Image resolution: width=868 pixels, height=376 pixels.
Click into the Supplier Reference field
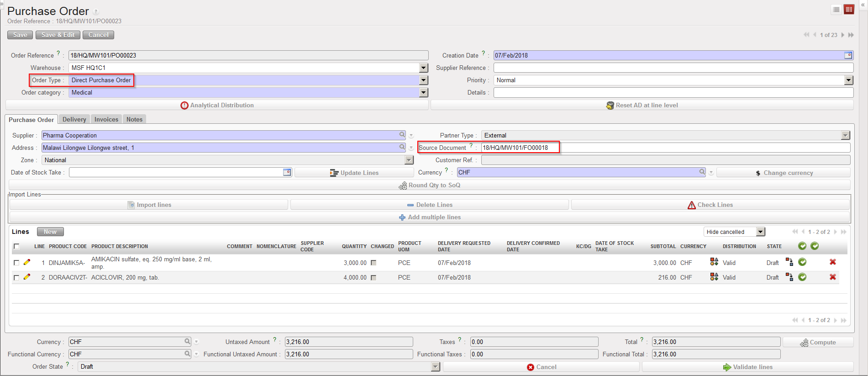(673, 68)
